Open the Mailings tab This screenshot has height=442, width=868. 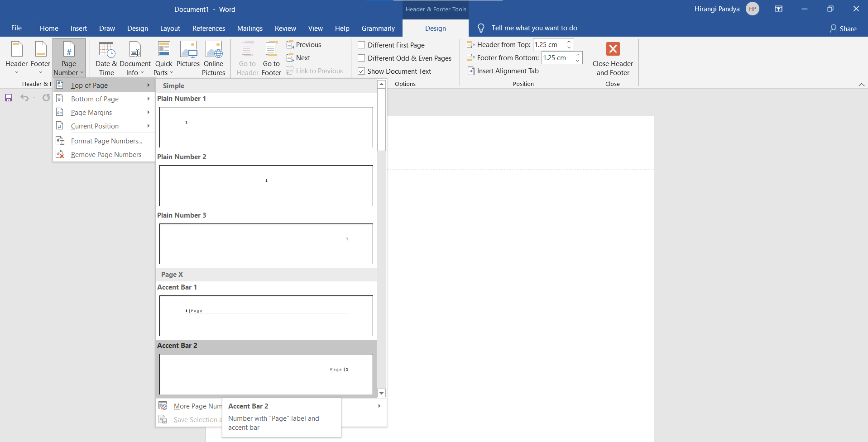pyautogui.click(x=250, y=29)
